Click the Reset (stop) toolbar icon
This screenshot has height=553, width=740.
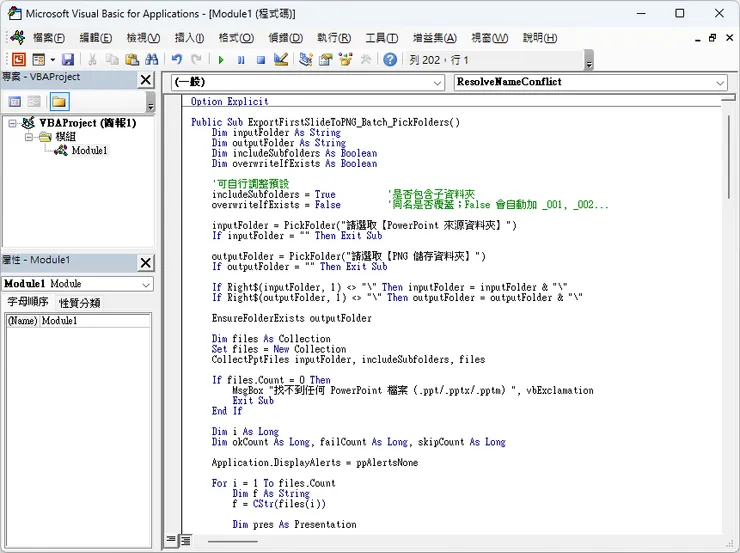tap(260, 60)
